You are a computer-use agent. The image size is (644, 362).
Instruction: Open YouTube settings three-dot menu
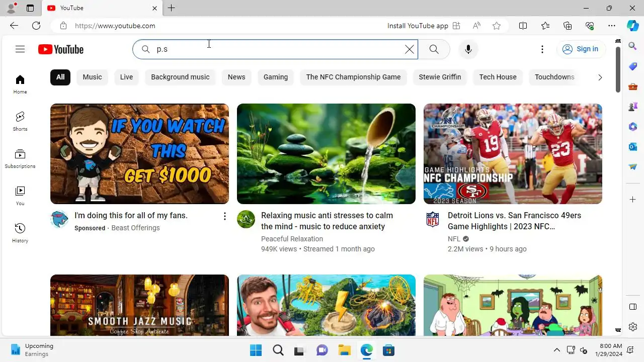click(x=542, y=49)
